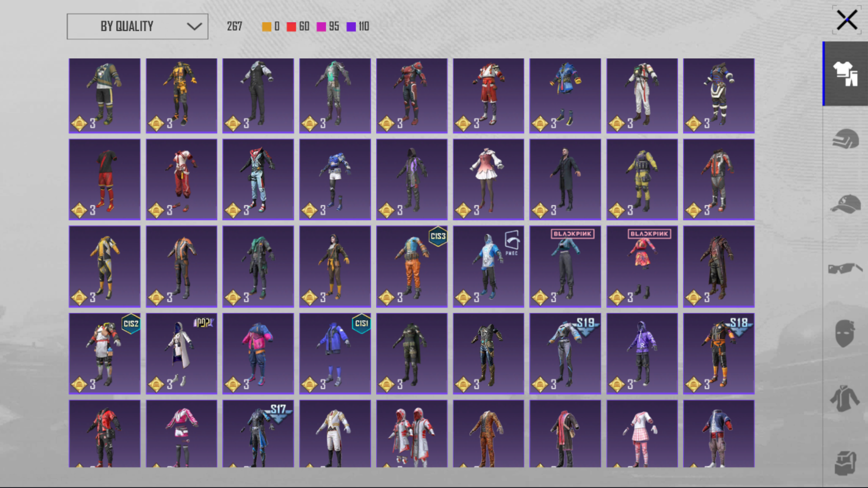Open the BY QUALITY sort dropdown
Viewport: 868px width, 488px height.
(x=137, y=26)
